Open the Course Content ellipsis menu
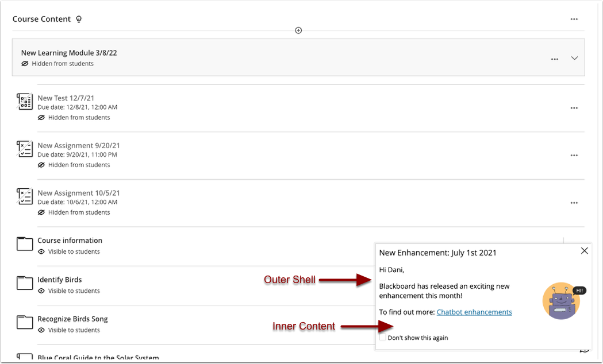Screen dimensions: 603x364 coord(574,19)
